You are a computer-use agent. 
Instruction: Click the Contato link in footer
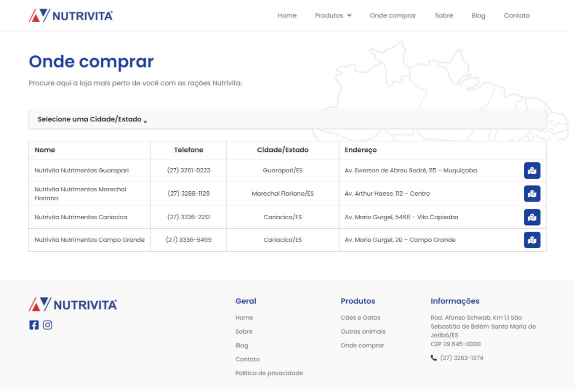click(247, 359)
